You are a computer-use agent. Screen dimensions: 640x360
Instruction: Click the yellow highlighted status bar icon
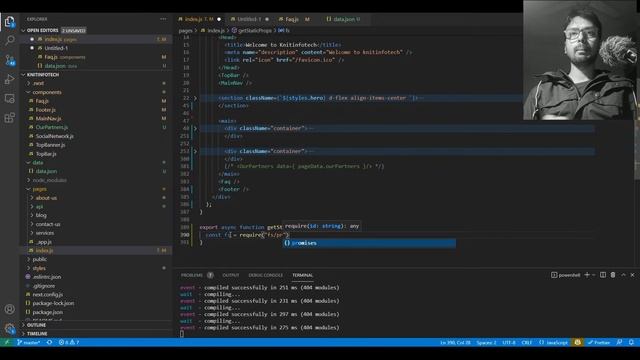point(577,342)
